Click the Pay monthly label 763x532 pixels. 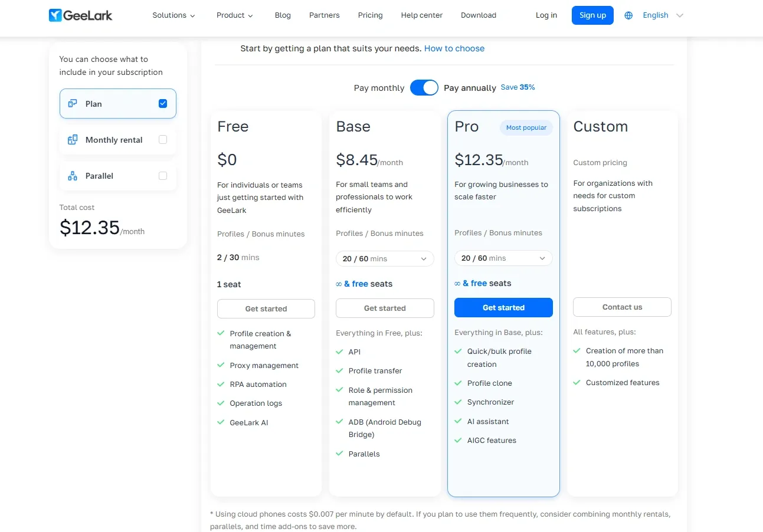click(379, 88)
